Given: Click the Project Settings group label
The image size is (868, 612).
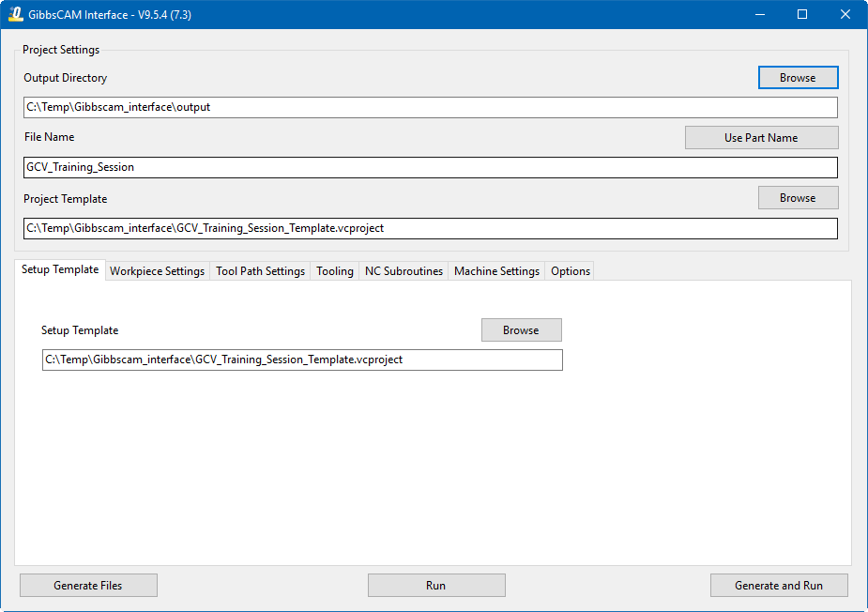Looking at the screenshot, I should [61, 50].
